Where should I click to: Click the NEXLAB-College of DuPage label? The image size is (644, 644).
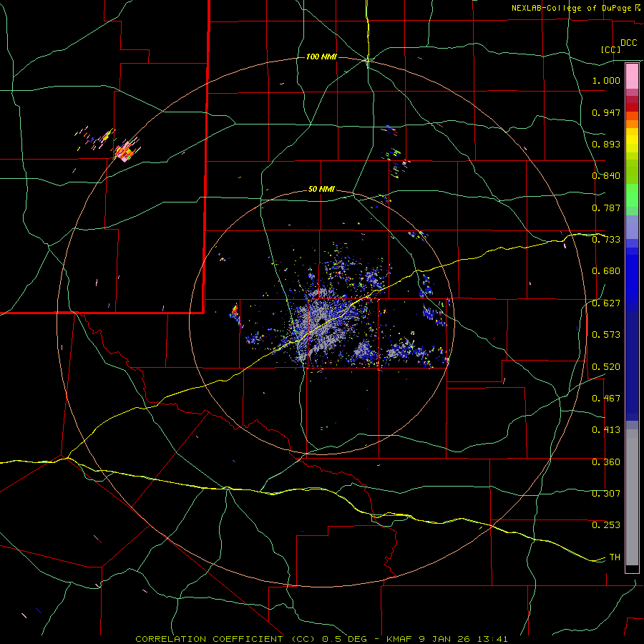[571, 8]
